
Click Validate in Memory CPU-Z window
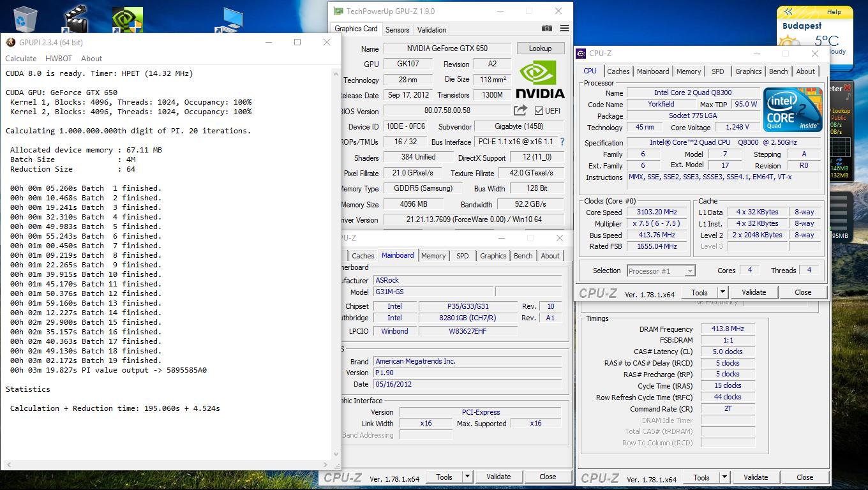click(756, 477)
